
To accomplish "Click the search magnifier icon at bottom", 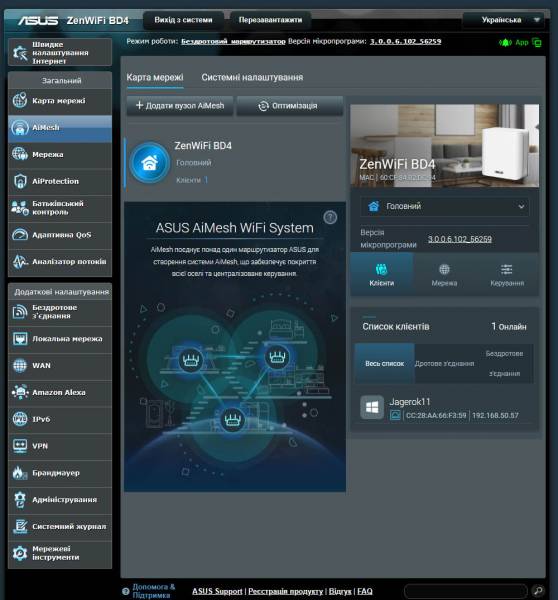I will [537, 590].
